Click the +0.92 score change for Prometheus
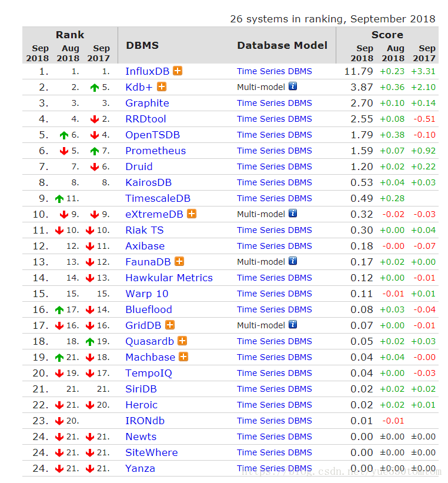 [x=423, y=151]
